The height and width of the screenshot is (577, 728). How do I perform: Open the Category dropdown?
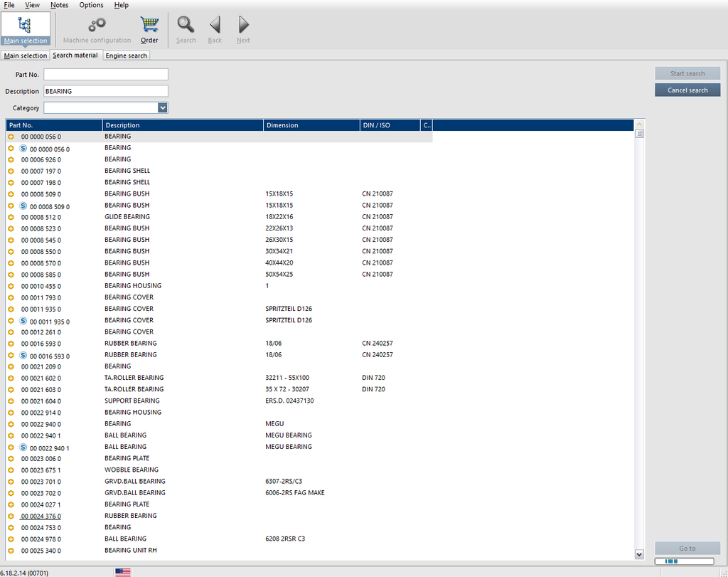(162, 107)
